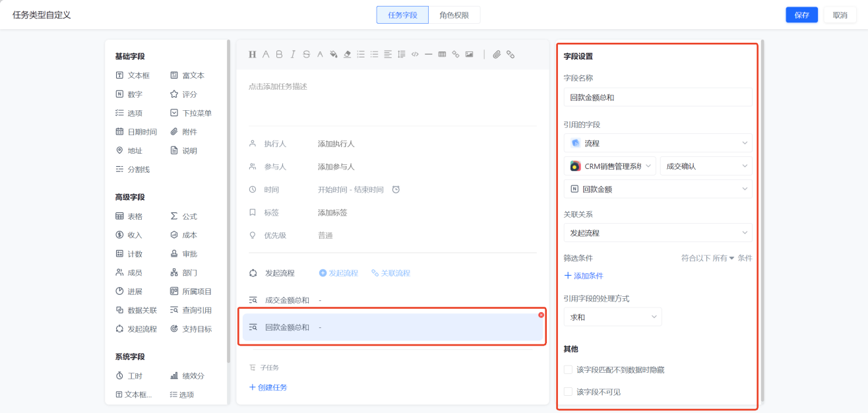Add the 计数 field

(129, 254)
